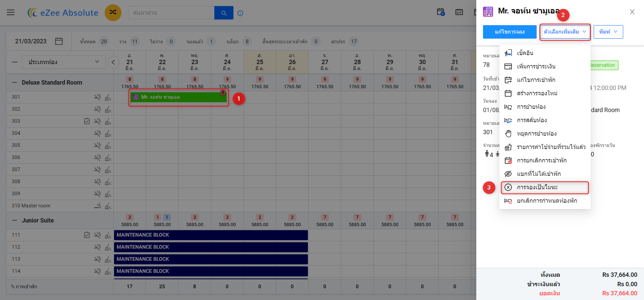Image resolution: width=644 pixels, height=300 pixels.
Task: Open the search info icon
Action: pyautogui.click(x=240, y=13)
